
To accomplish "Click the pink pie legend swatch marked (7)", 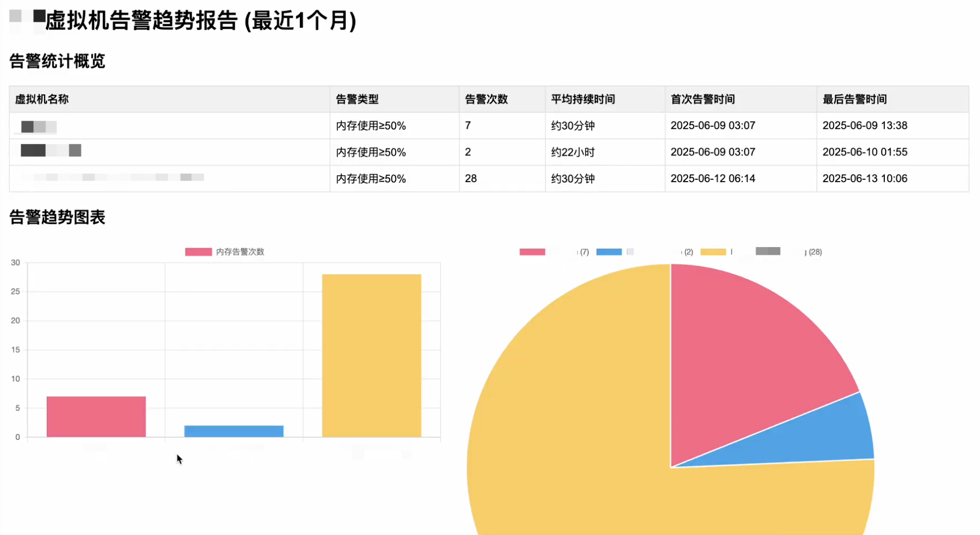I will click(x=532, y=252).
